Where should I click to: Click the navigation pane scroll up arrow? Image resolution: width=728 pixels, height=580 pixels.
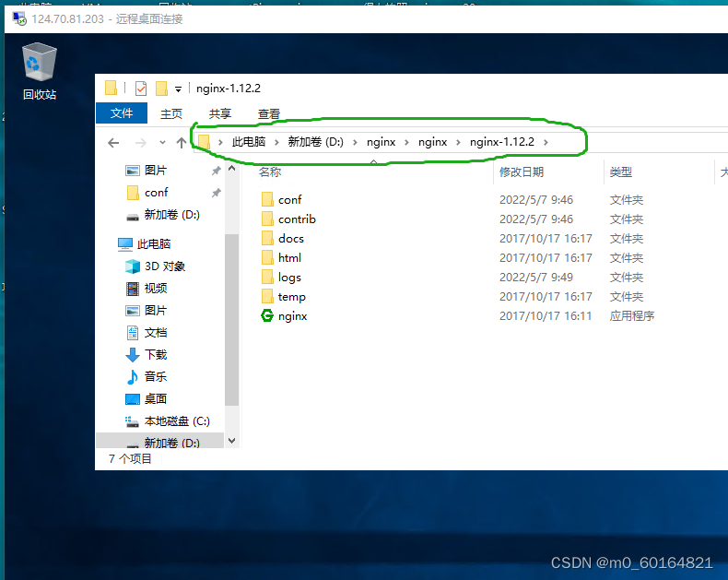pos(231,168)
